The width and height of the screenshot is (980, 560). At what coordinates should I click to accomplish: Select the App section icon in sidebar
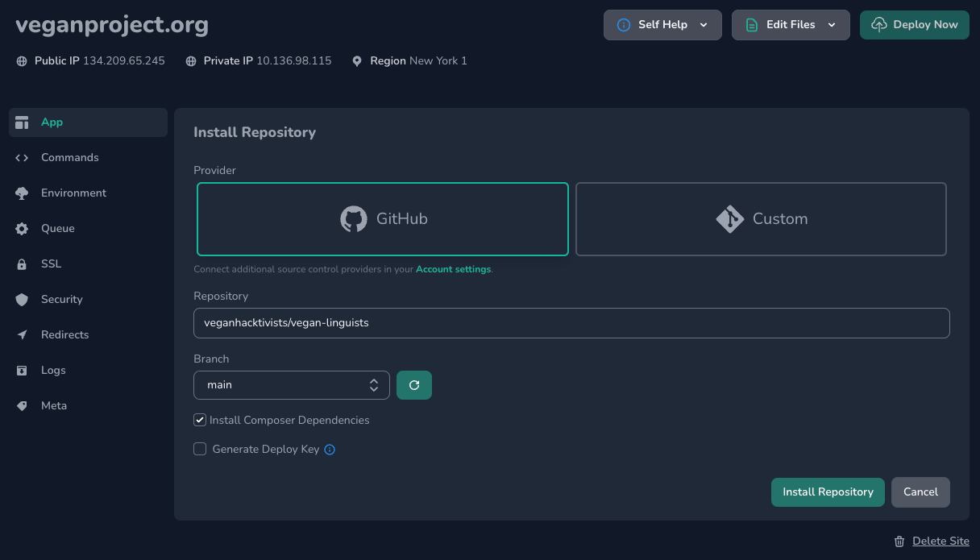(22, 122)
